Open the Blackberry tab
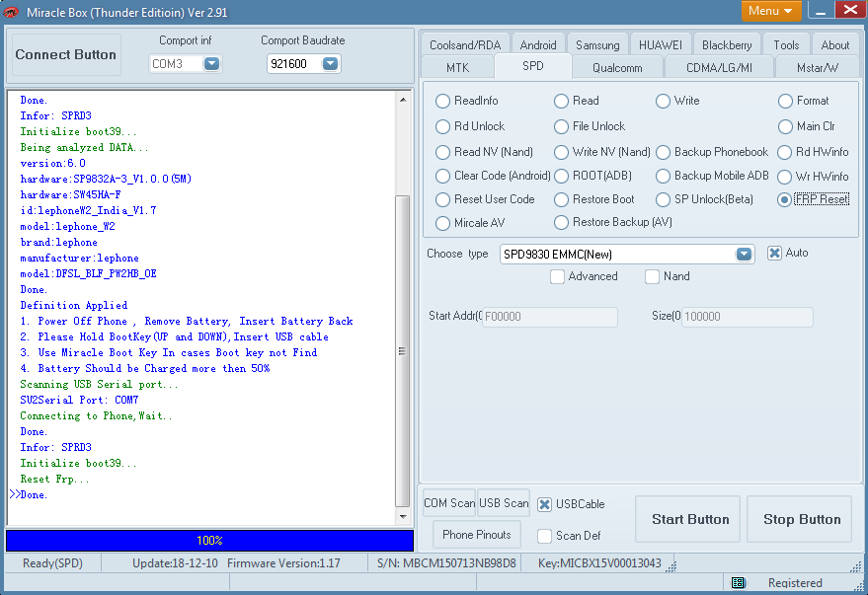Screen dimensions: 868x595 click(727, 44)
